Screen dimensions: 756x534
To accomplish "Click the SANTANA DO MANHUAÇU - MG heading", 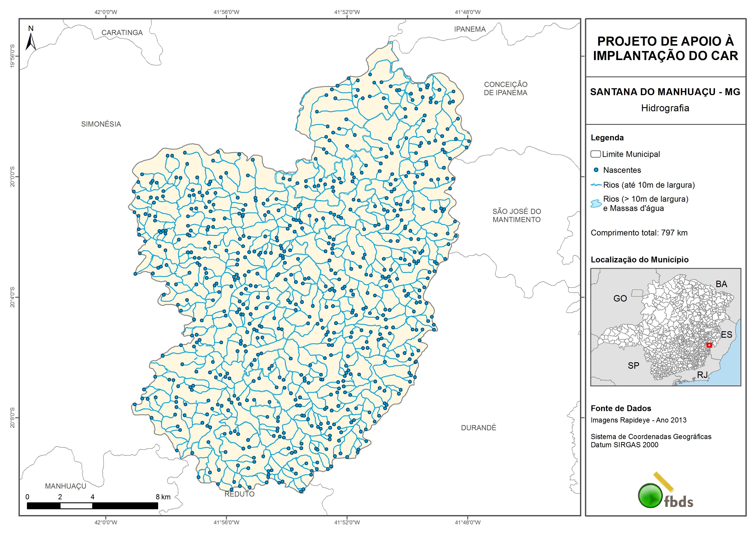I will (665, 92).
